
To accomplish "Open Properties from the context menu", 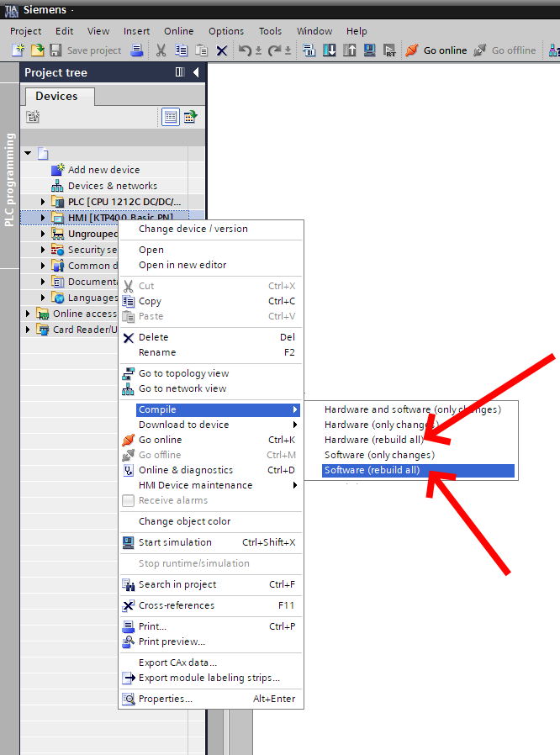I will coord(211,699).
